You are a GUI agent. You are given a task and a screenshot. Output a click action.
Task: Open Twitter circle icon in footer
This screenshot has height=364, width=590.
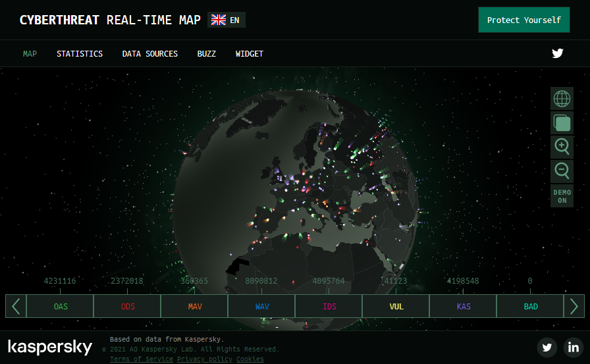click(x=547, y=347)
